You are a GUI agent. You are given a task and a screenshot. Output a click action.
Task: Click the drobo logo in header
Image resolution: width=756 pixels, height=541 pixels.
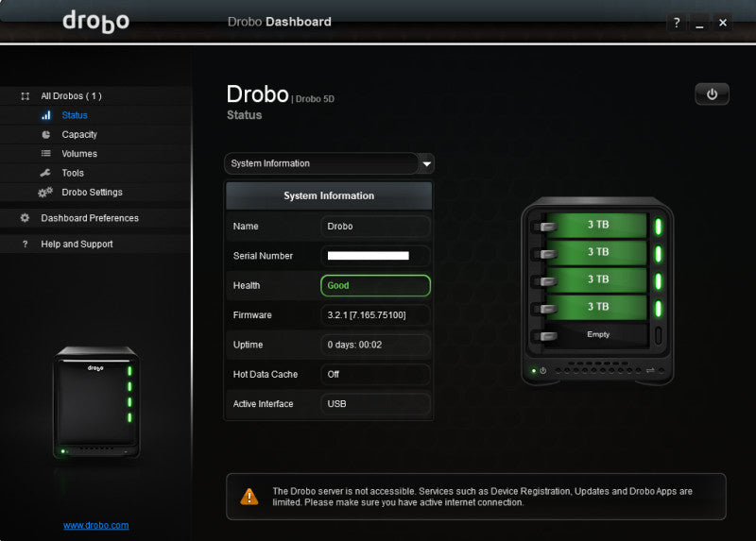click(96, 22)
